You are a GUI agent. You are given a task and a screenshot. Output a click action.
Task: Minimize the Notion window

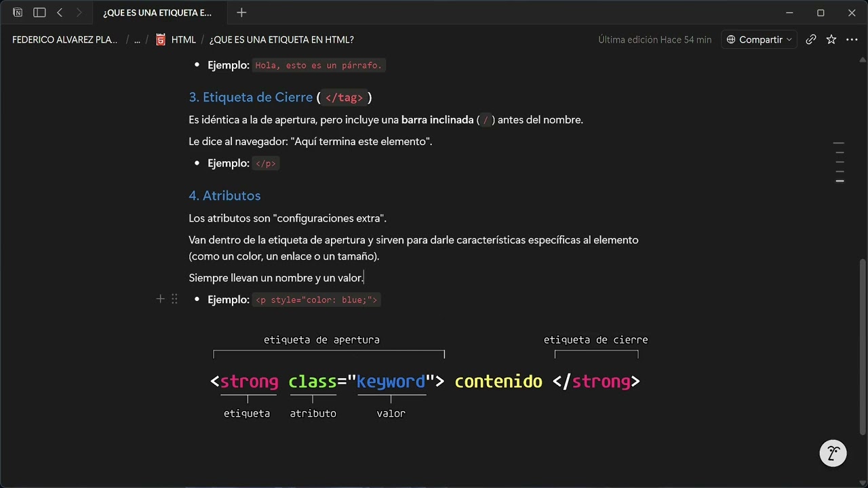click(x=789, y=13)
